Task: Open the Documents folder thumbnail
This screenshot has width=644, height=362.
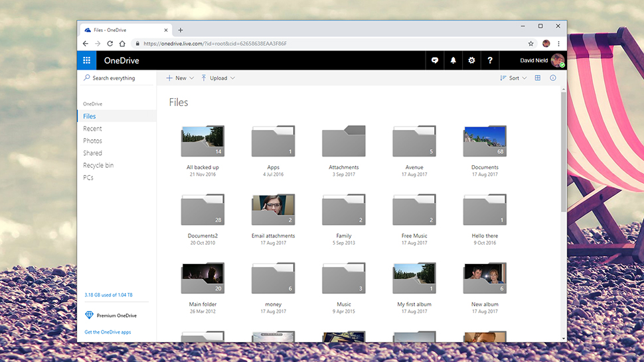Action: [485, 141]
